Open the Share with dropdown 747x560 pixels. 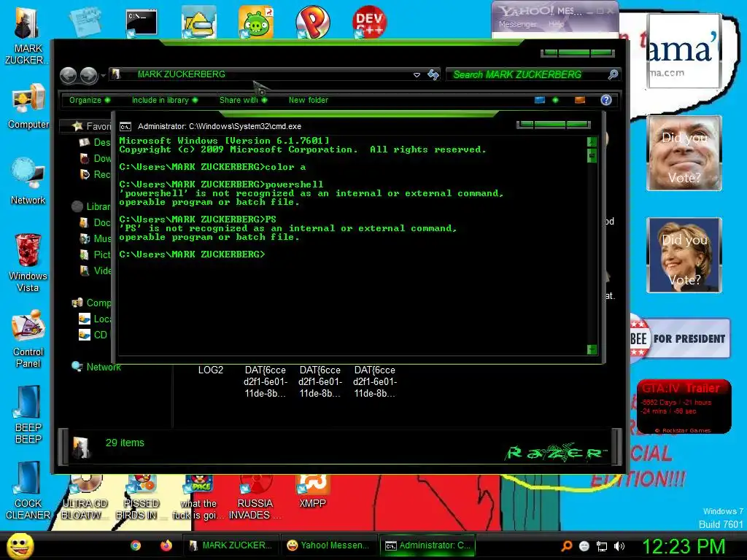point(243,100)
